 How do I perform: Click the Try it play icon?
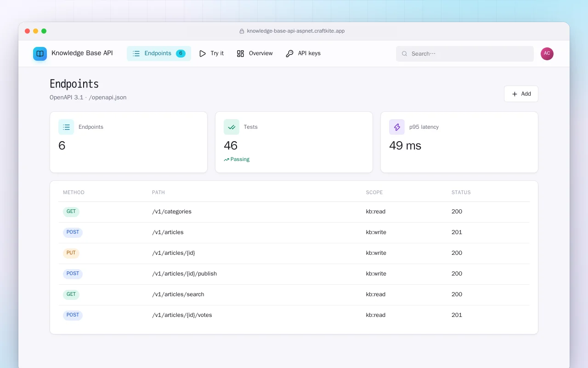[203, 54]
